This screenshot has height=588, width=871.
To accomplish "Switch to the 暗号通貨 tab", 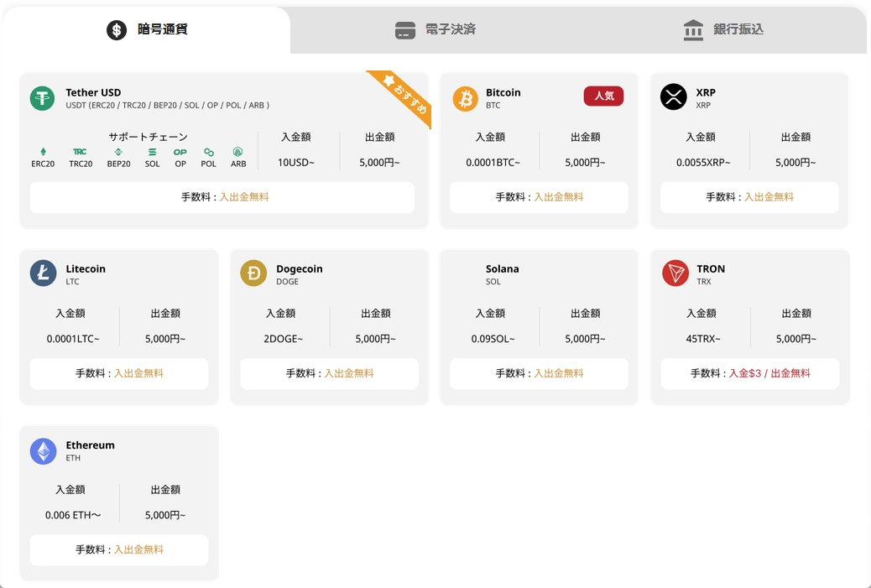I will pos(147,30).
